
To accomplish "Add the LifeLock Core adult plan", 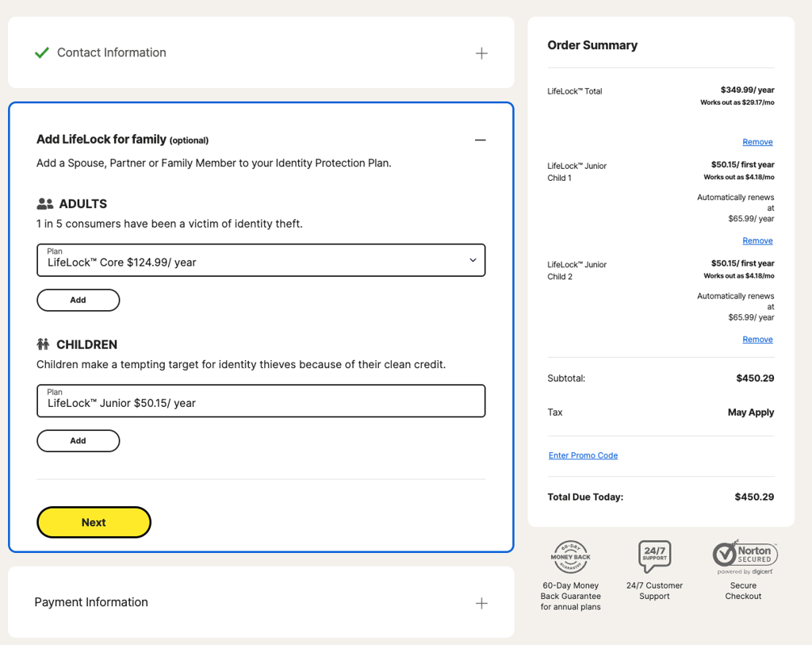I will pos(79,300).
